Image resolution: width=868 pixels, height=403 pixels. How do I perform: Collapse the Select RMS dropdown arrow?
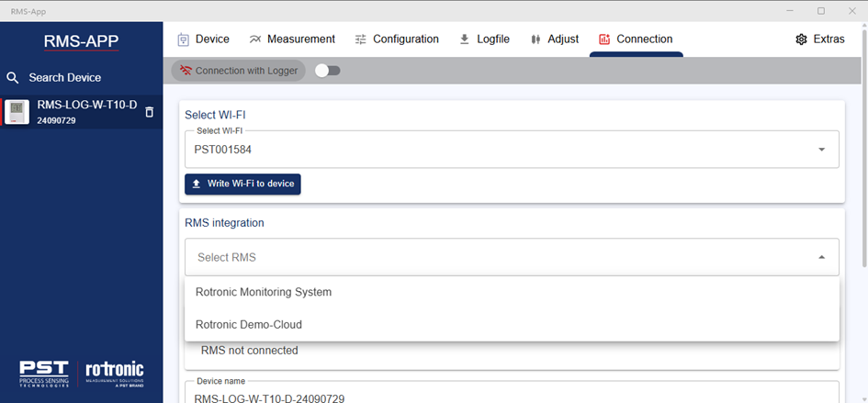(821, 257)
